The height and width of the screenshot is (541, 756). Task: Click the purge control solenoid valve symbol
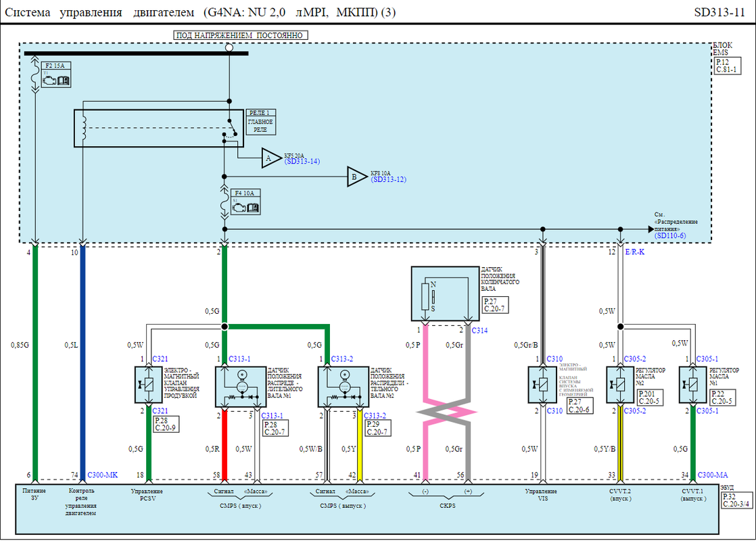(x=149, y=385)
